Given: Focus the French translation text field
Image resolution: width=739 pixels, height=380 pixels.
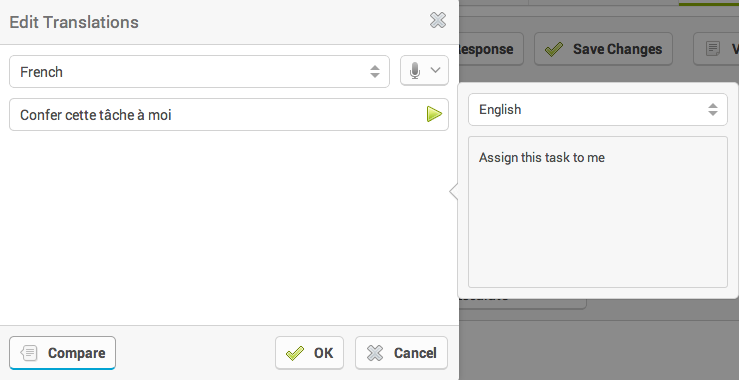Looking at the screenshot, I should [x=229, y=115].
